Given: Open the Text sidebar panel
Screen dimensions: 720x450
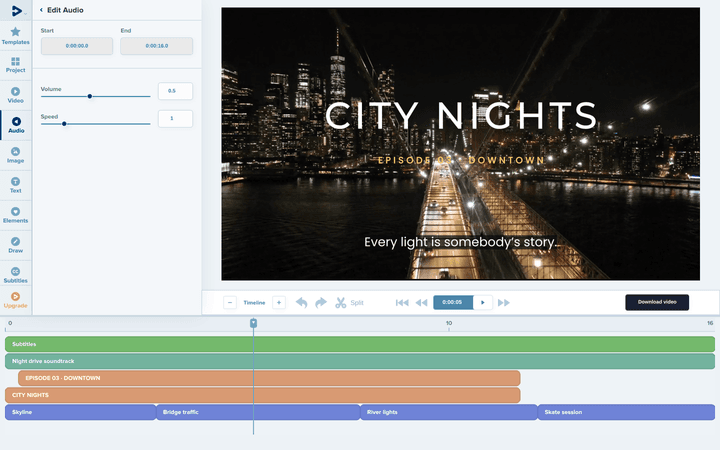Looking at the screenshot, I should pyautogui.click(x=16, y=185).
